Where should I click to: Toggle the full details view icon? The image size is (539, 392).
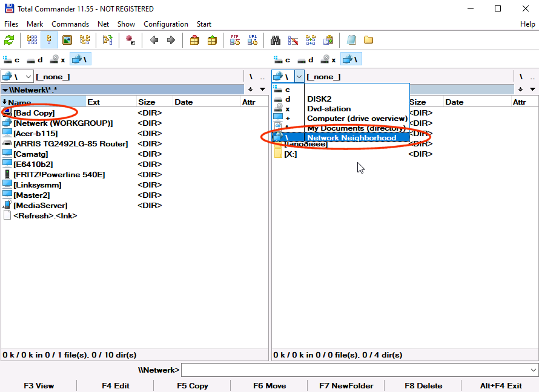point(49,40)
